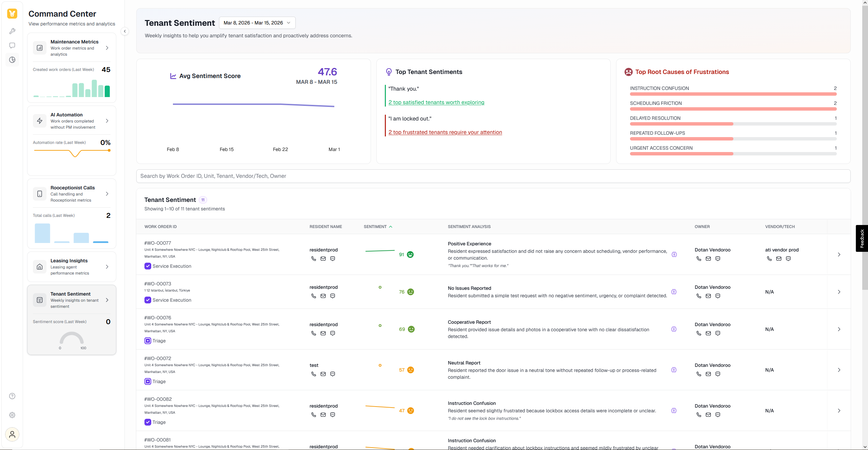The height and width of the screenshot is (450, 868).
Task: Open the wrench maintenance icon in left rail
Action: click(12, 31)
